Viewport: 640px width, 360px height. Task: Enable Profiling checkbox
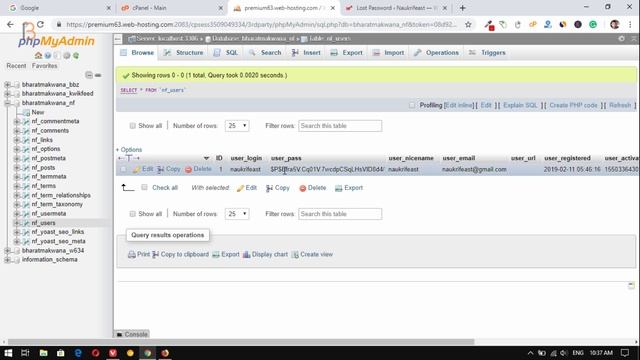(x=412, y=105)
